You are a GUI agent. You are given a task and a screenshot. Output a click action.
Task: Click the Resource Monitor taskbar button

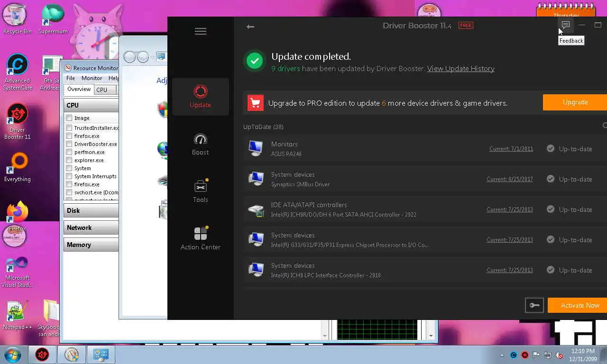[72, 355]
